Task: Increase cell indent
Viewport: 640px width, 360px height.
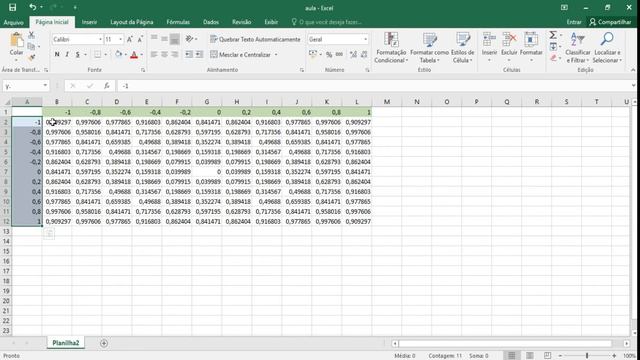Action: 199,54
